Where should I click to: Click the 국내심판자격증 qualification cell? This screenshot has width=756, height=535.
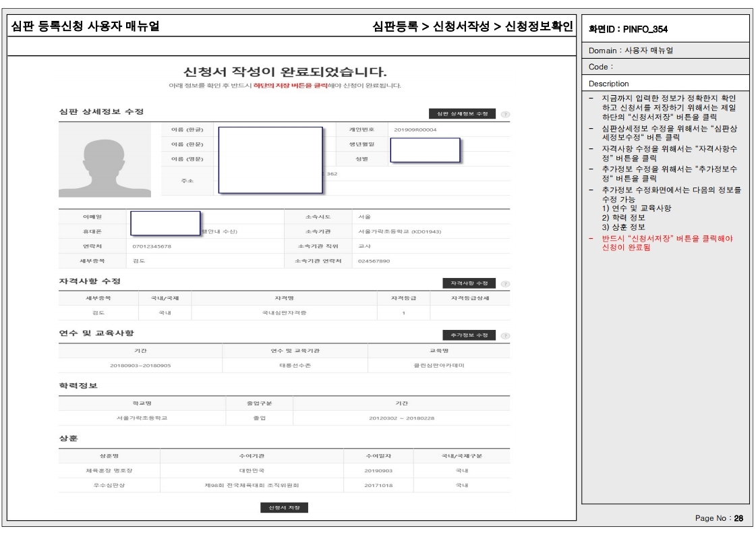pos(284,313)
